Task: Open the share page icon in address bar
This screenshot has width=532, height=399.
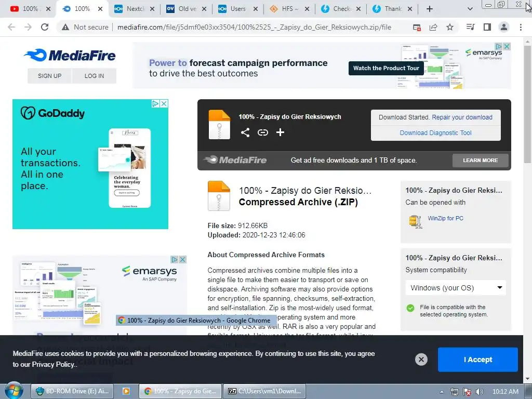Action: pos(433,27)
